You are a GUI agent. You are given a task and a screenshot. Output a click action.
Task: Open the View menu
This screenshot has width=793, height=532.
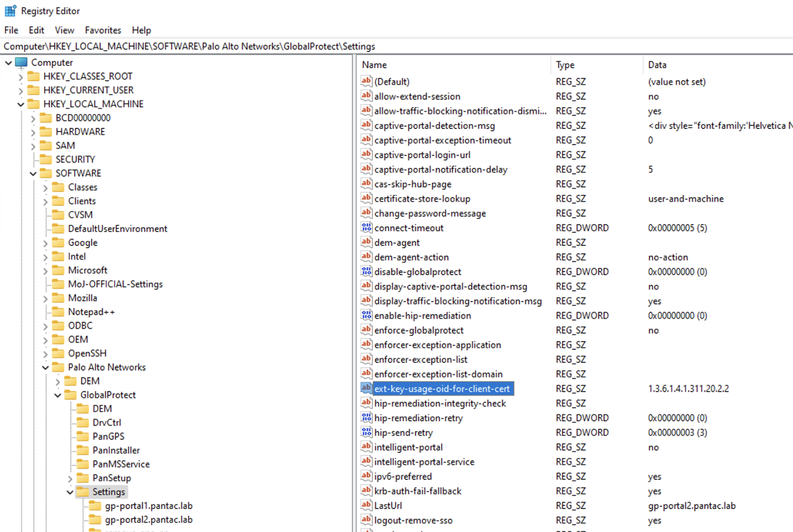tap(64, 30)
